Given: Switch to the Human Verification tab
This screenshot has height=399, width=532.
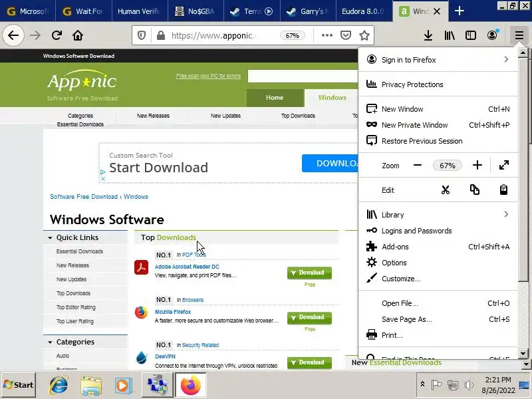Looking at the screenshot, I should [x=140, y=11].
